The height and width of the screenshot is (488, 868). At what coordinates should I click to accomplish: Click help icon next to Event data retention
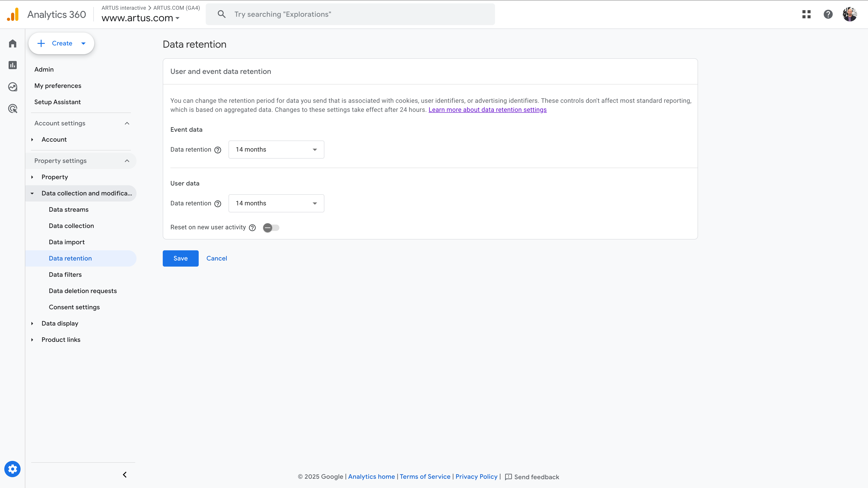tap(218, 150)
